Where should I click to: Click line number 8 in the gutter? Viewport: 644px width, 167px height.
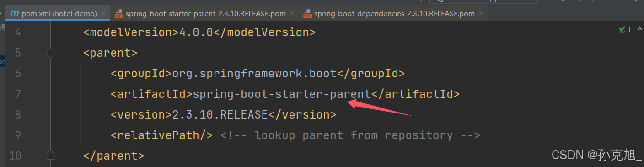tap(18, 114)
